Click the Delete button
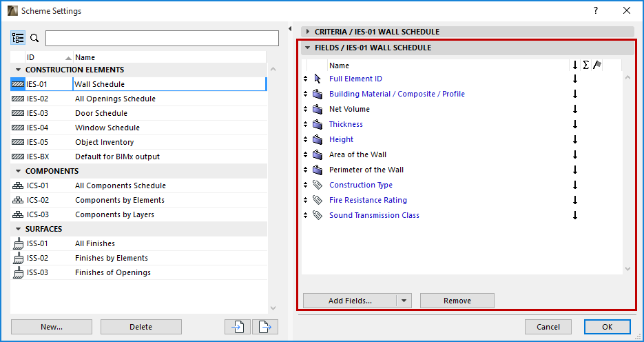Image resolution: width=644 pixels, height=342 pixels. [x=141, y=327]
